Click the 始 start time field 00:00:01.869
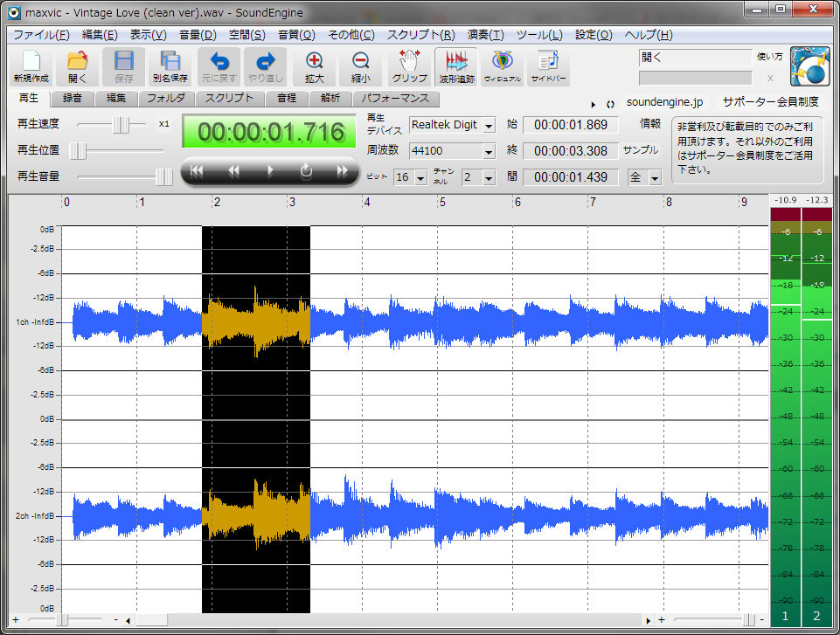Viewport: 840px width, 635px height. tap(571, 125)
